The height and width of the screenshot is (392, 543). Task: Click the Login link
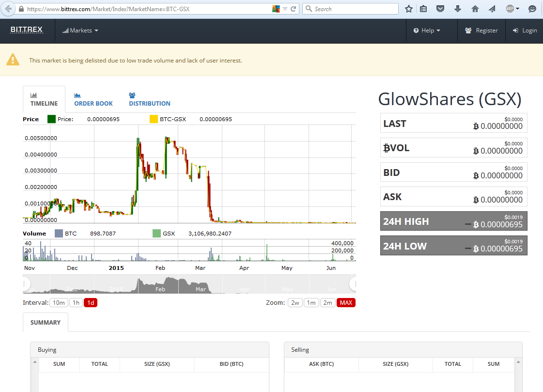(525, 31)
